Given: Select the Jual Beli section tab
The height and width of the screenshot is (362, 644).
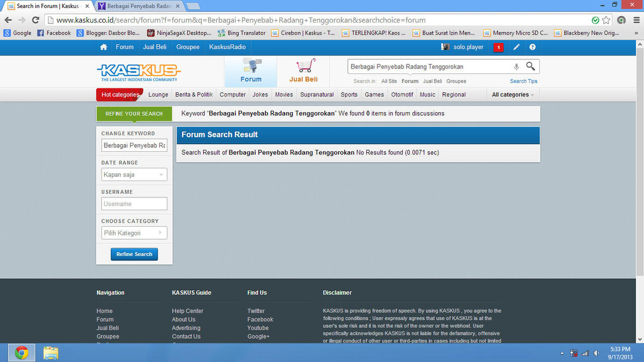Looking at the screenshot, I should point(303,71).
